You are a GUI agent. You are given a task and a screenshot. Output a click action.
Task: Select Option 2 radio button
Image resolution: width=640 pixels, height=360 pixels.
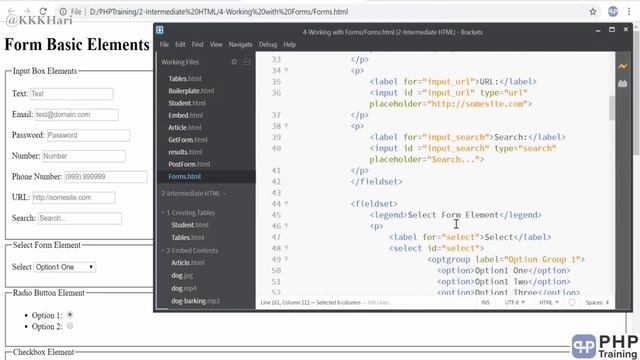coord(70,326)
